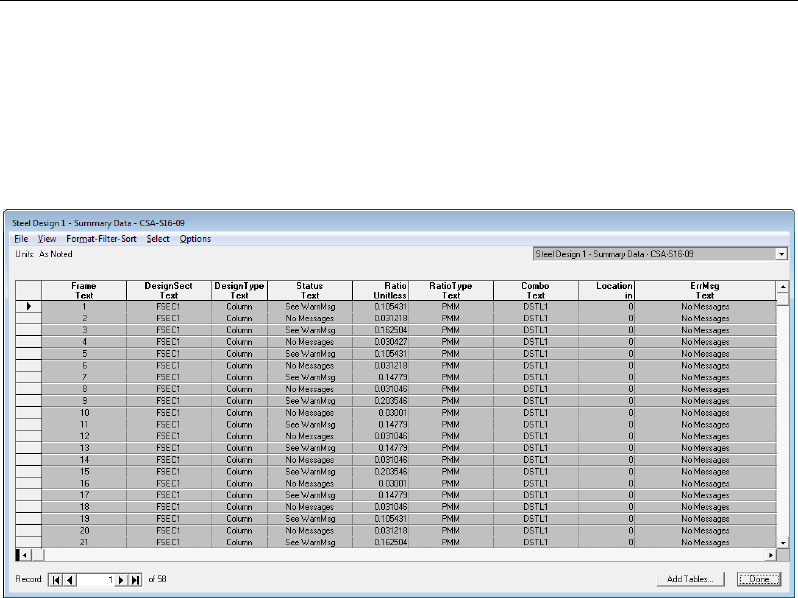Open the Select menu
Screen dimensions: 798x598
[x=158, y=239]
